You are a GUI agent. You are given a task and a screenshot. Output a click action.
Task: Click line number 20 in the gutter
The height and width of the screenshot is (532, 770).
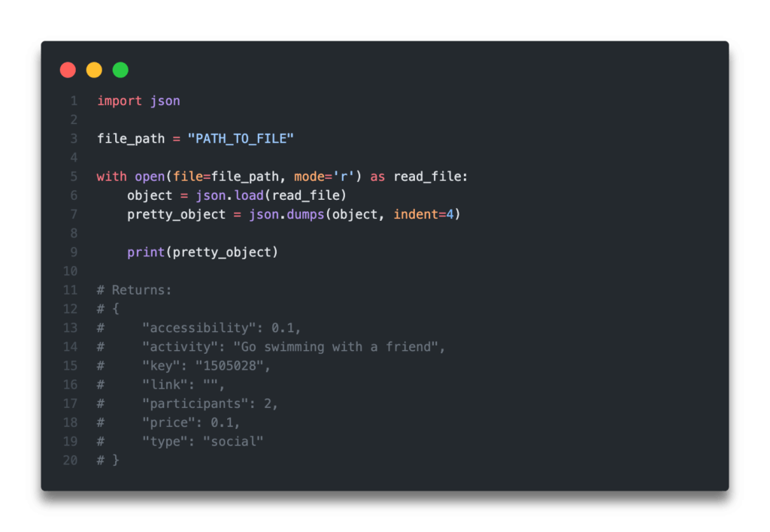pyautogui.click(x=70, y=461)
